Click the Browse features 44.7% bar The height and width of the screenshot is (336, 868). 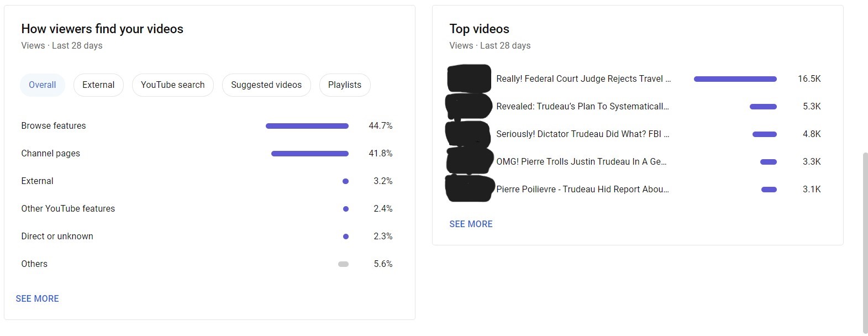tap(307, 126)
